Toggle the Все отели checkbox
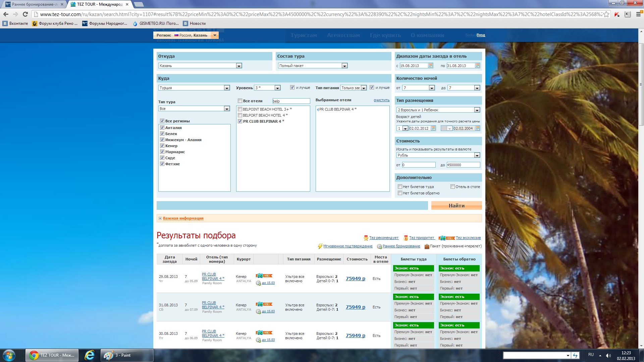This screenshot has height=362, width=644. coord(240,101)
